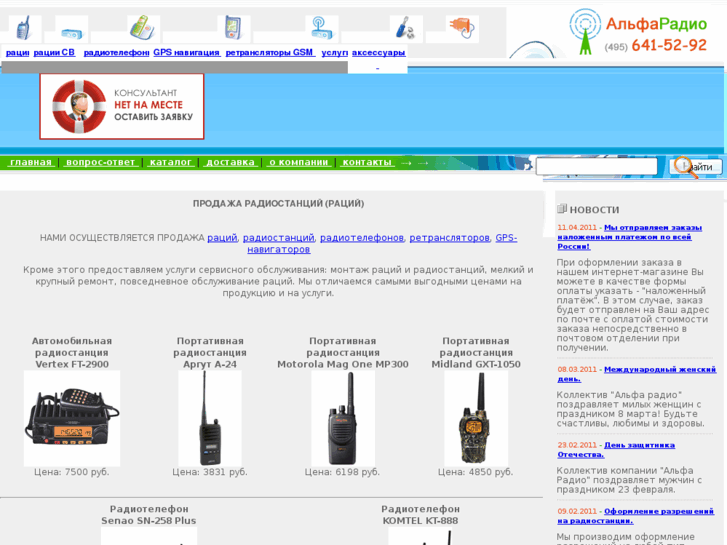The image size is (727, 545).
Task: Click the price 'Цена: 4850 руб.'
Action: pyautogui.click(x=476, y=472)
